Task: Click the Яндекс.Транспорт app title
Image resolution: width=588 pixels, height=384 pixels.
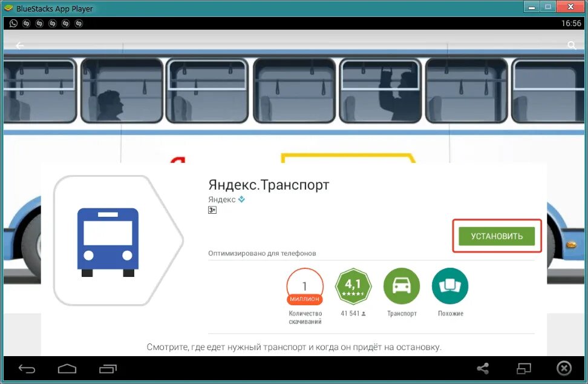Action: click(x=269, y=185)
